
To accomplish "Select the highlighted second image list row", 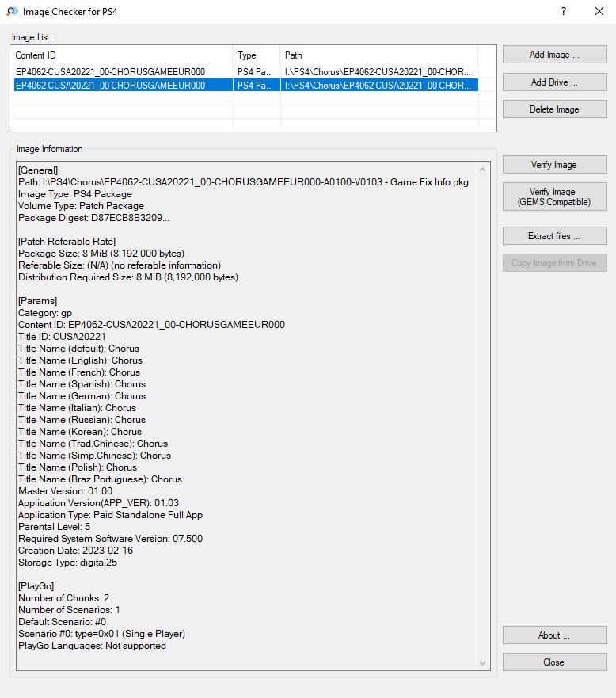I will pos(245,85).
